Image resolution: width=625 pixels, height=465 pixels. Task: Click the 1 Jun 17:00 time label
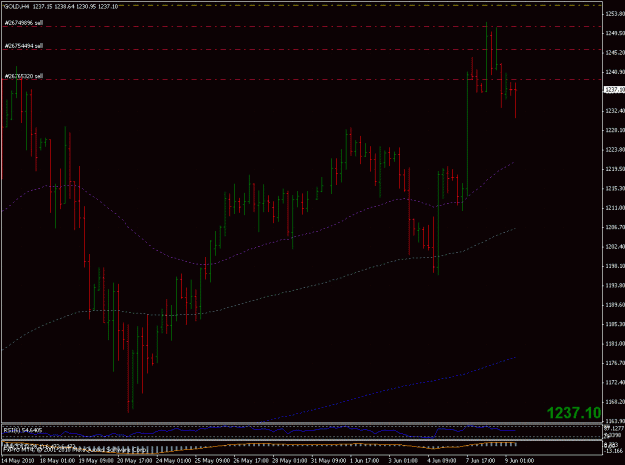365,461
